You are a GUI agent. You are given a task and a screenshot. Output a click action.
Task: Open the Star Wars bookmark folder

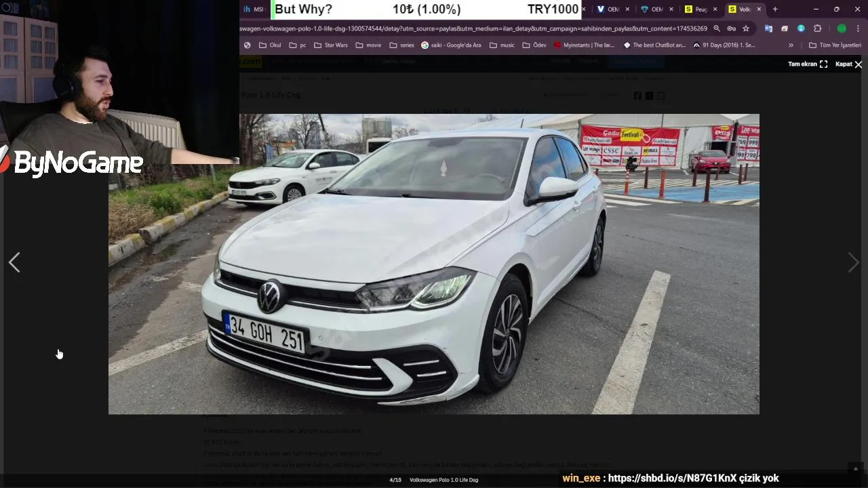[331, 45]
